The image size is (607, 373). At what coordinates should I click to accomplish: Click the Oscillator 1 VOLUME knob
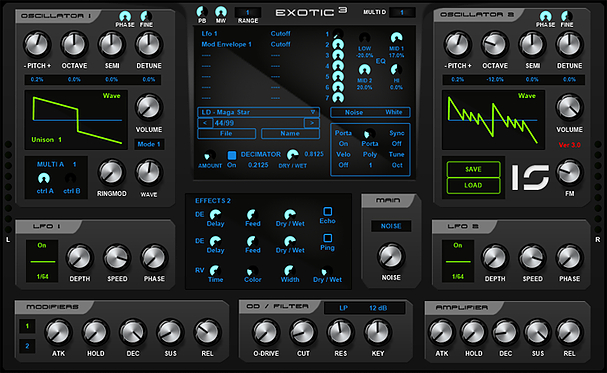[x=149, y=108]
